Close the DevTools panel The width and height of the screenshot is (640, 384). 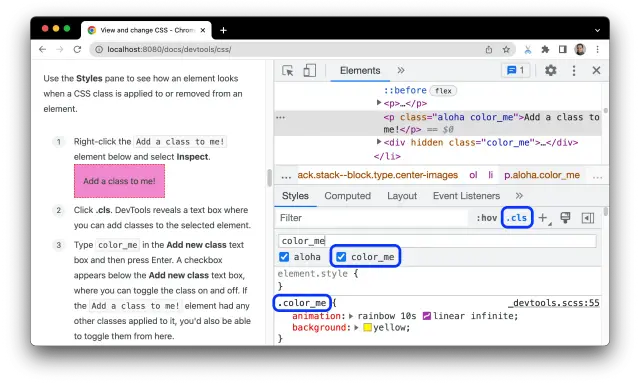(596, 71)
